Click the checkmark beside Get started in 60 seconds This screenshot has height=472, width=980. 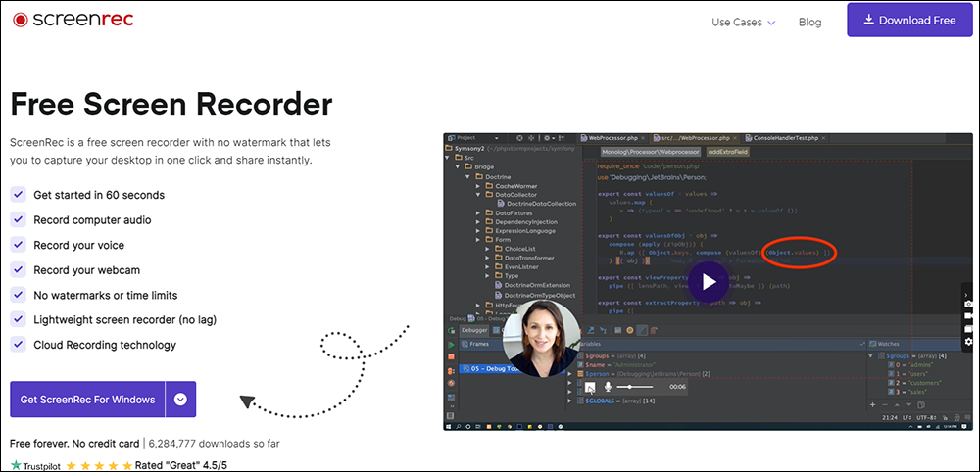point(18,195)
